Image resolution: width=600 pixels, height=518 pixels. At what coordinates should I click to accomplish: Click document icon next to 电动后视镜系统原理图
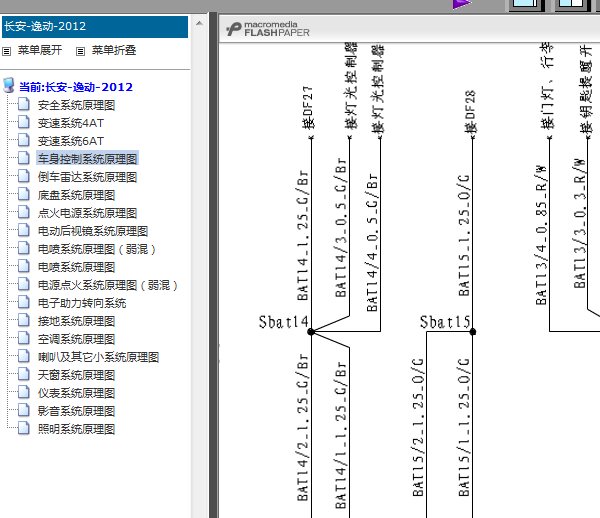[x=24, y=230]
